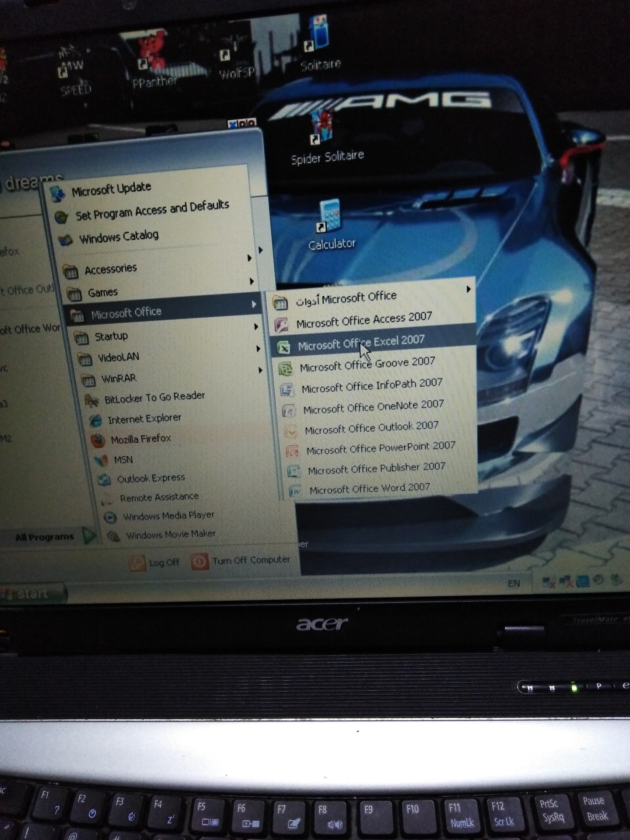Open the Microsoft Office tools folder
The image size is (630, 840).
pyautogui.click(x=372, y=297)
